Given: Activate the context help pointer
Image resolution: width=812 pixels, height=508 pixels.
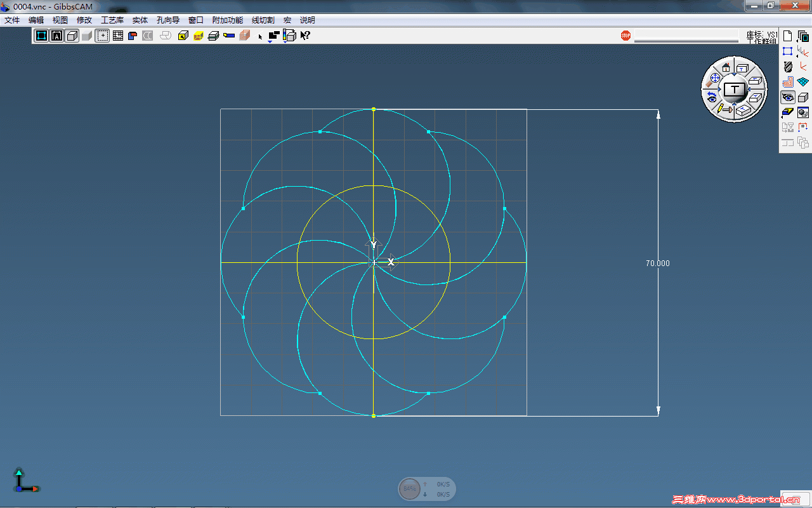Looking at the screenshot, I should 305,36.
